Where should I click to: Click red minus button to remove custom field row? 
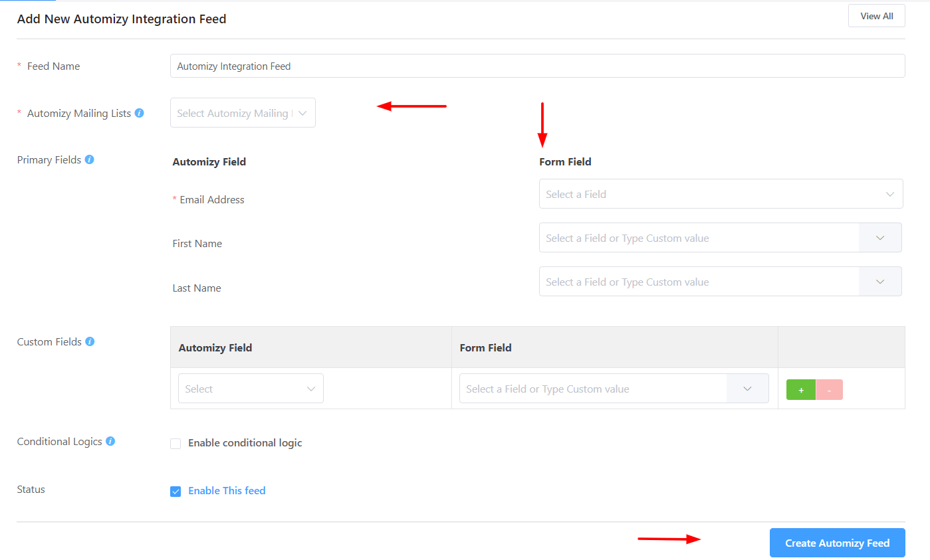[829, 390]
